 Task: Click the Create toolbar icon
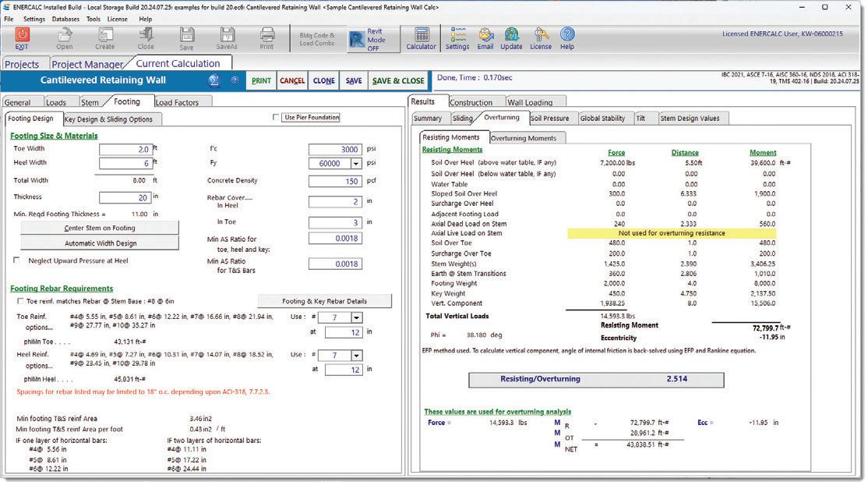(x=104, y=38)
